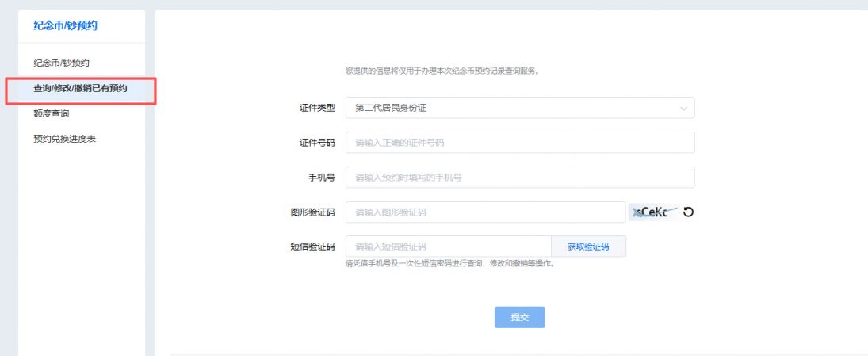Select 查询/修改/撤销已有预约 in sidebar

[82, 89]
